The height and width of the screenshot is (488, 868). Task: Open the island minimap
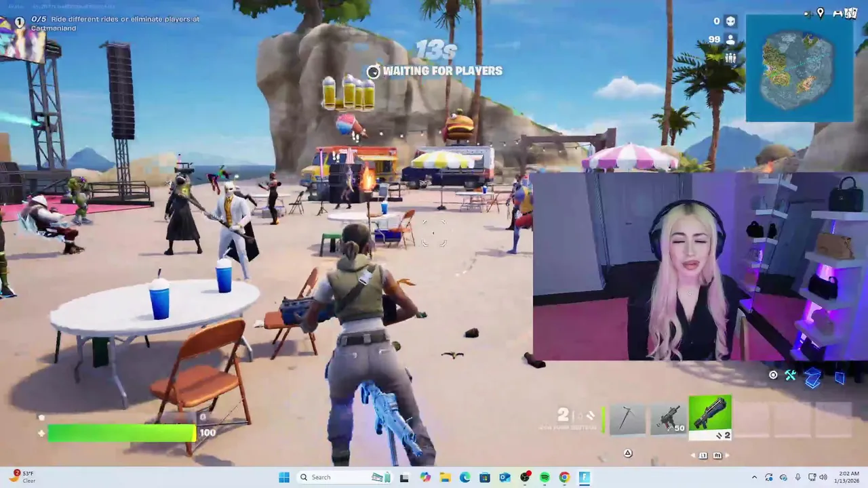pyautogui.click(x=800, y=68)
